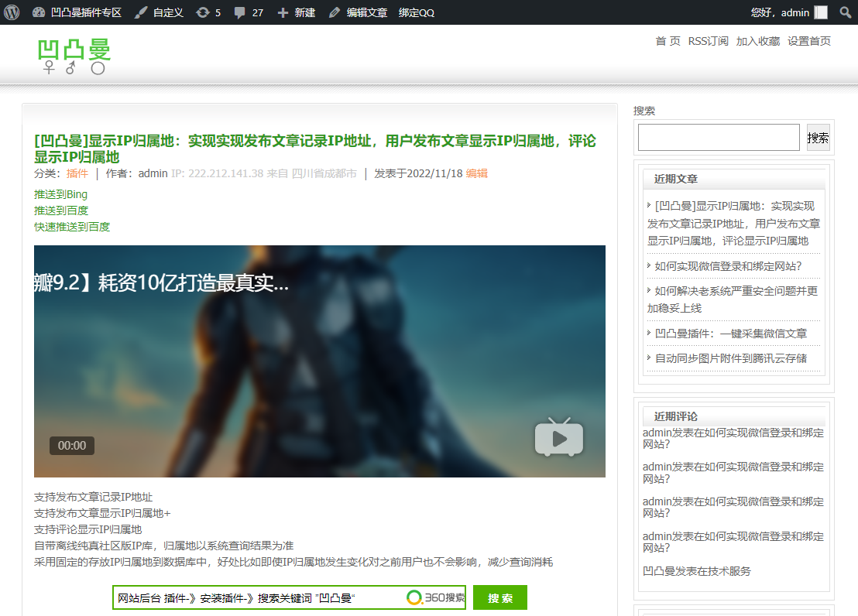Click the WordPress logo in the admin bar
858x616 pixels.
click(x=12, y=12)
